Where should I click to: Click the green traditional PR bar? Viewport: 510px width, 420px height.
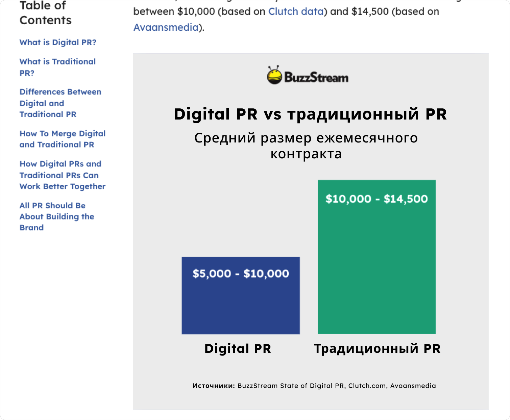377,257
